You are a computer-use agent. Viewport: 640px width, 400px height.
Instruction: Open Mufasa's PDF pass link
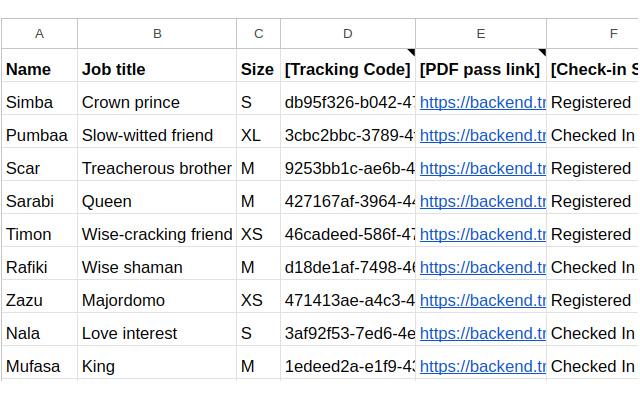483,367
